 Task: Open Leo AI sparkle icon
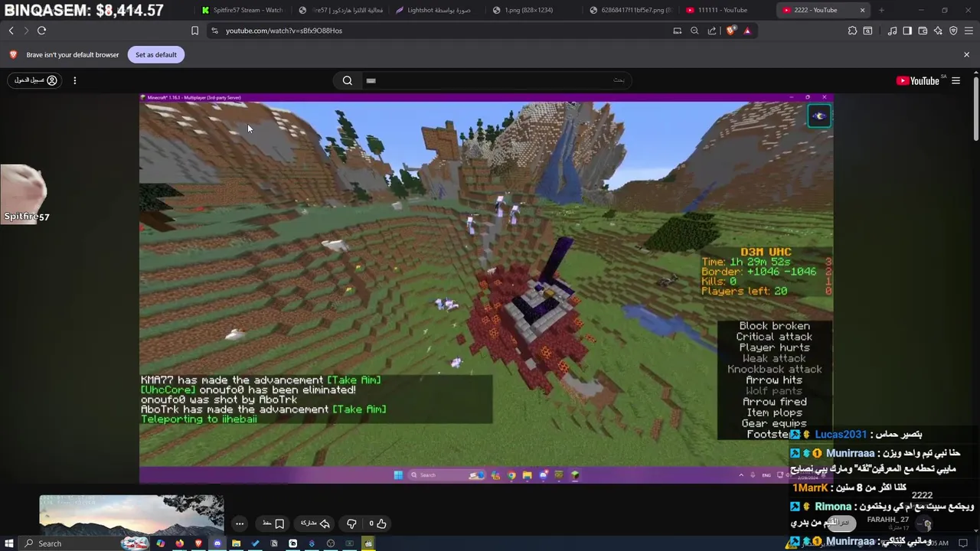(x=938, y=31)
